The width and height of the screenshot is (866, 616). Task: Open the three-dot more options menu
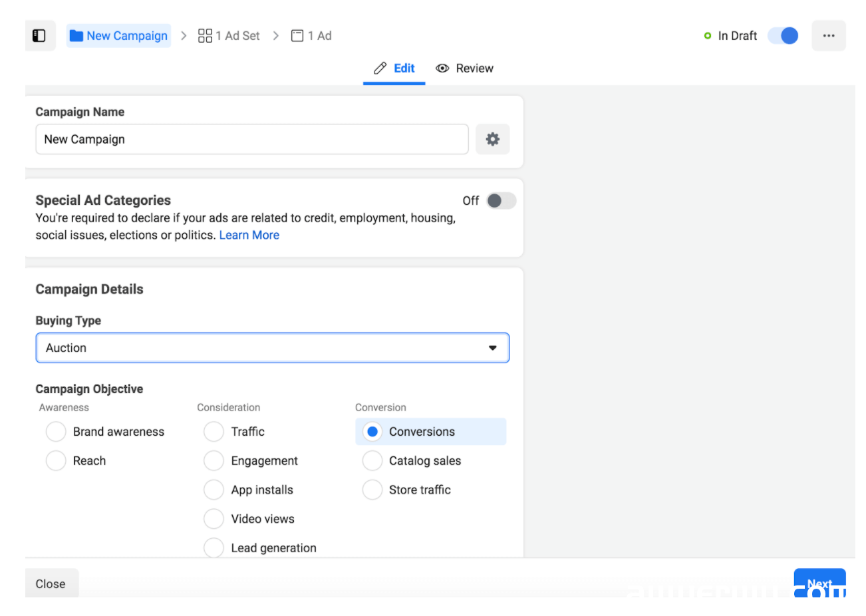[829, 35]
